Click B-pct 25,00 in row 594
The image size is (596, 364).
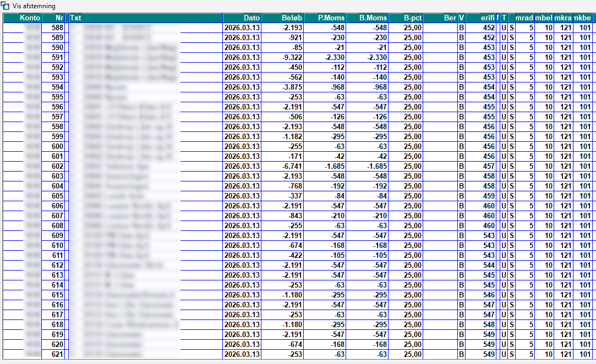pyautogui.click(x=412, y=87)
